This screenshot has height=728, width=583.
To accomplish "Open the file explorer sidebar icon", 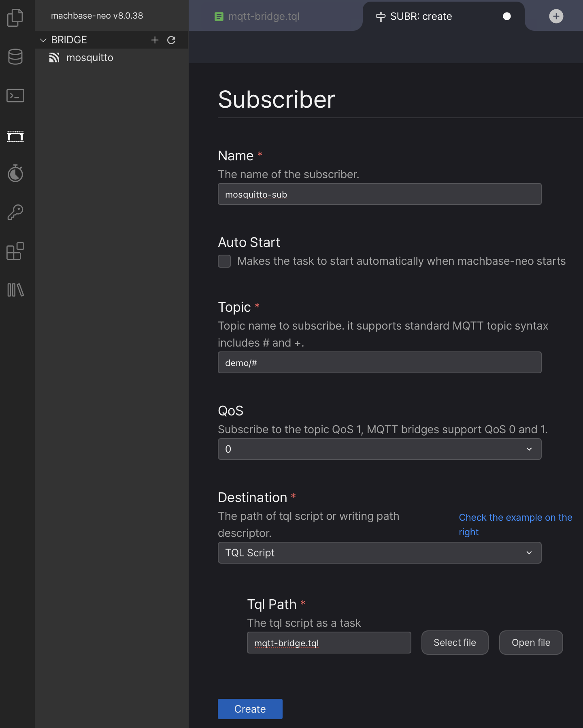I will [x=15, y=17].
